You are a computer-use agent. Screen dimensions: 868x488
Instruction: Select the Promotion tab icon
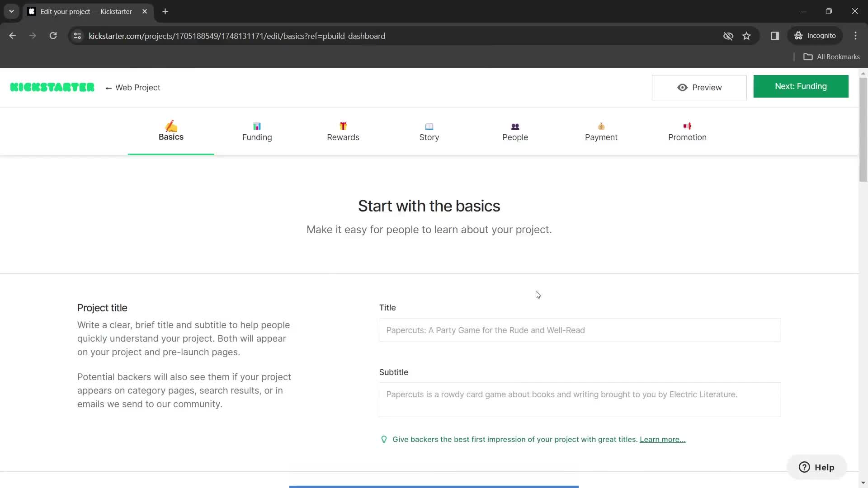[x=687, y=125]
